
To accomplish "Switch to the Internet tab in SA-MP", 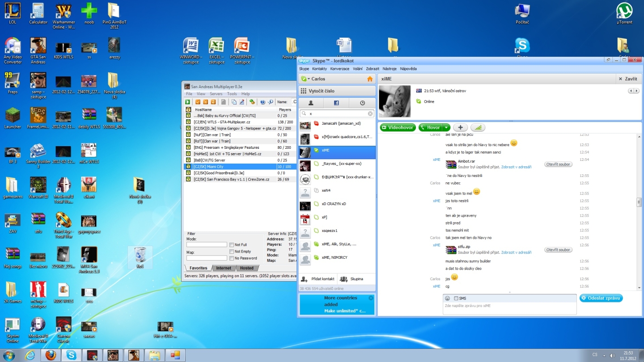I will 224,268.
